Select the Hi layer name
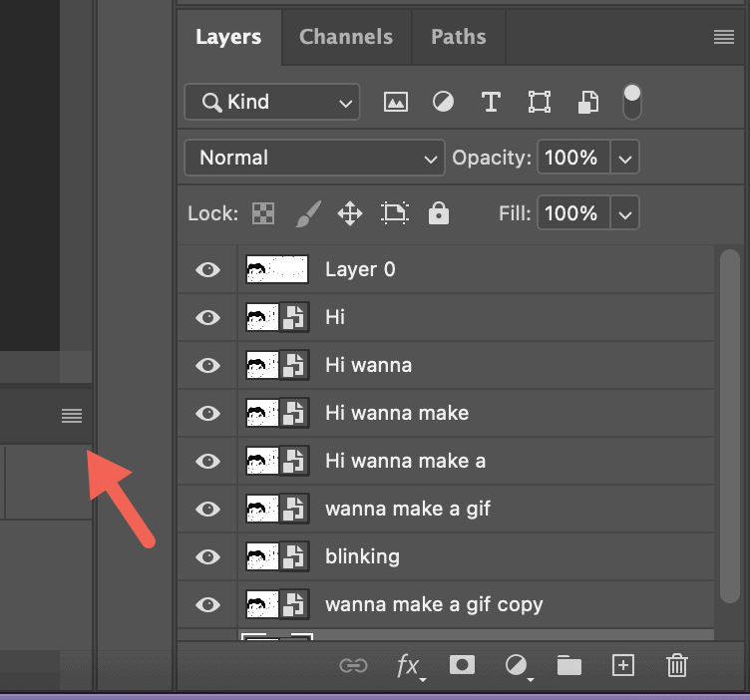The width and height of the screenshot is (750, 700). pos(335,317)
